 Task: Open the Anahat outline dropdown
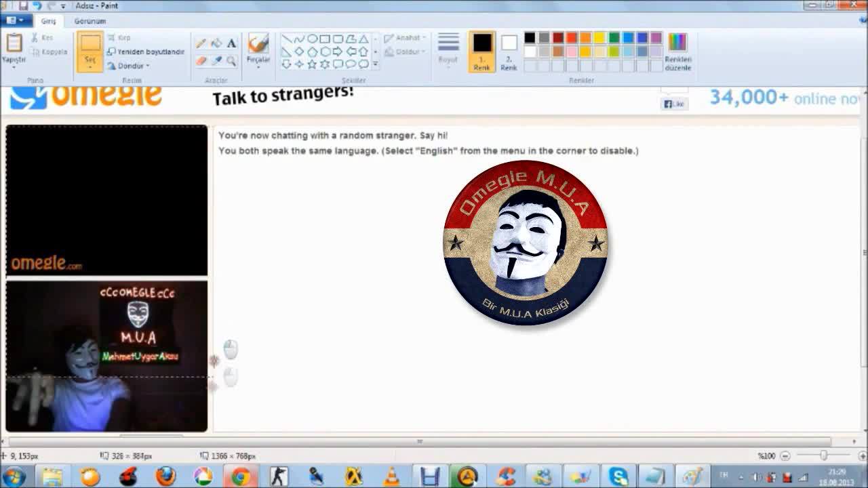[405, 38]
